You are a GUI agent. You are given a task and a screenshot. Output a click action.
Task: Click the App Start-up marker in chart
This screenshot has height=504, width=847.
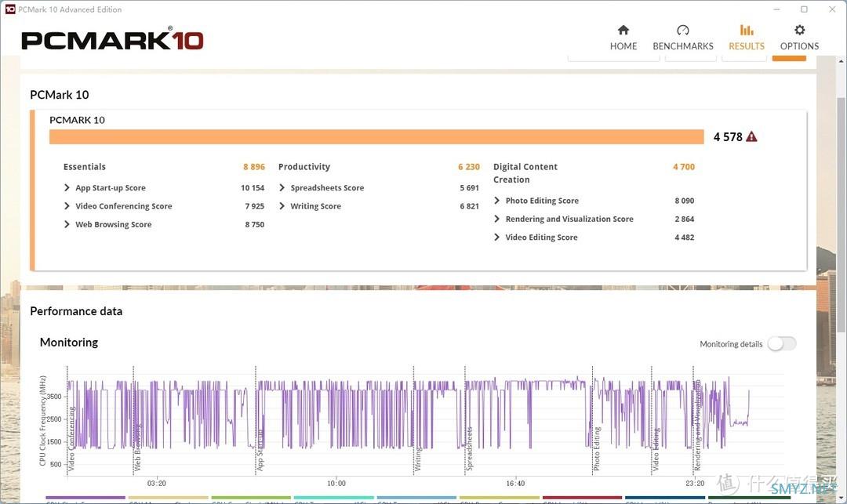coord(260,449)
